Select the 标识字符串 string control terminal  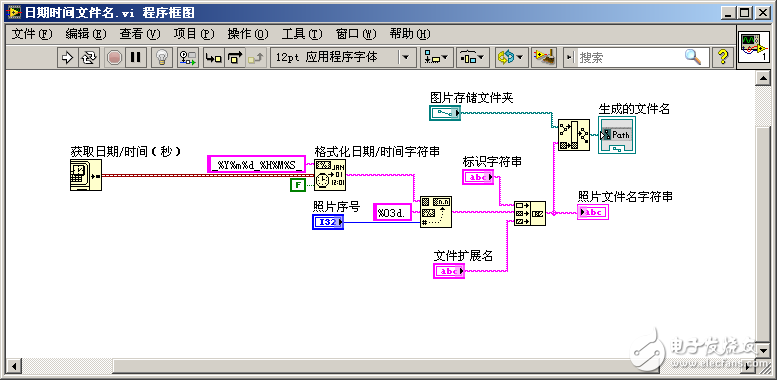click(478, 177)
